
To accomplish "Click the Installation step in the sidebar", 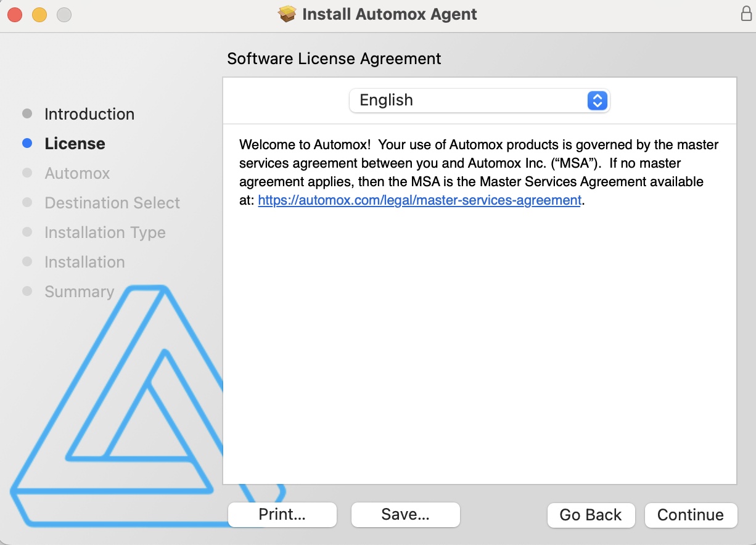I will [x=84, y=262].
